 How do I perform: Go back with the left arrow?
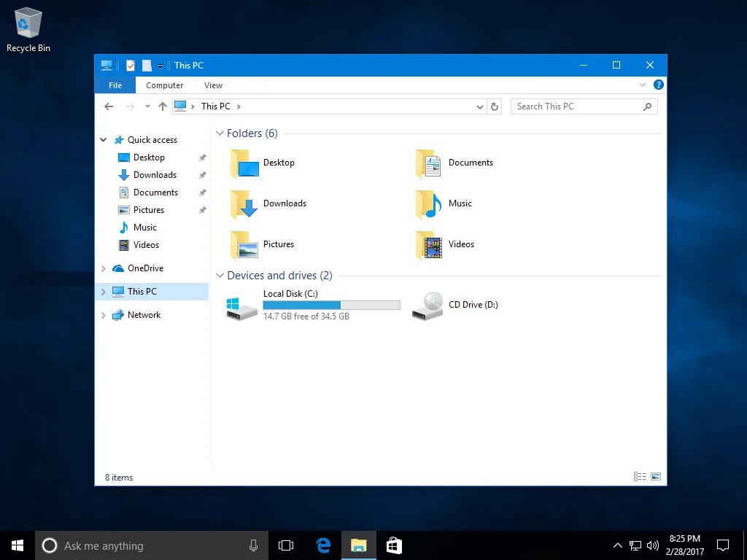tap(109, 106)
